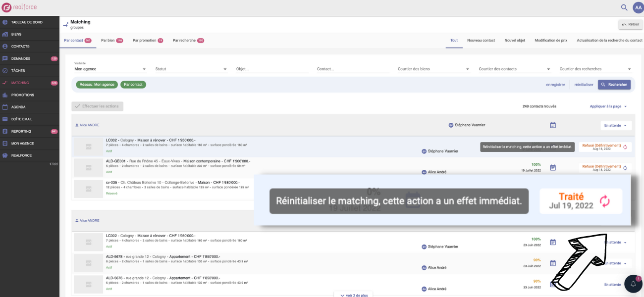This screenshot has width=644, height=297.
Task: Click the Retour button
Action: point(631,24)
